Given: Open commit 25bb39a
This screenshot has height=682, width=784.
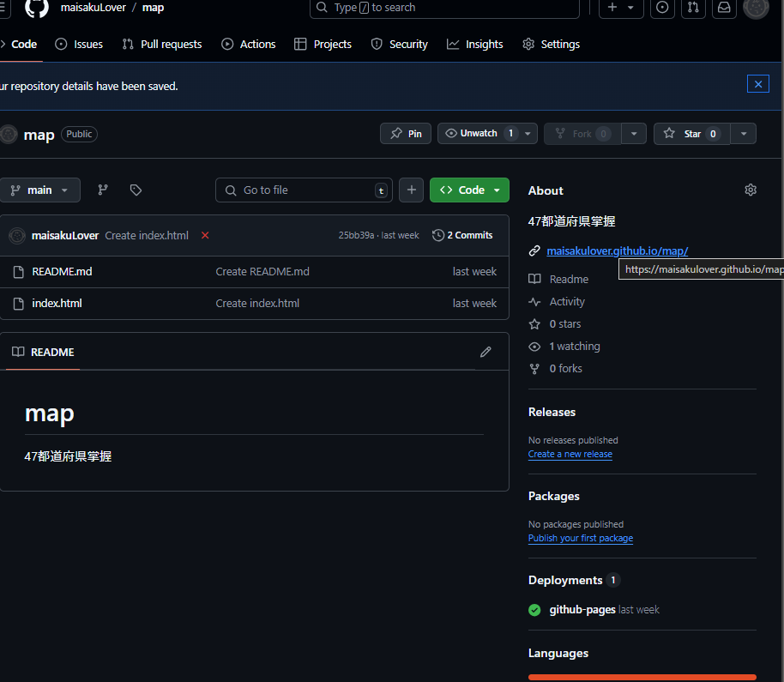Looking at the screenshot, I should click(x=356, y=236).
